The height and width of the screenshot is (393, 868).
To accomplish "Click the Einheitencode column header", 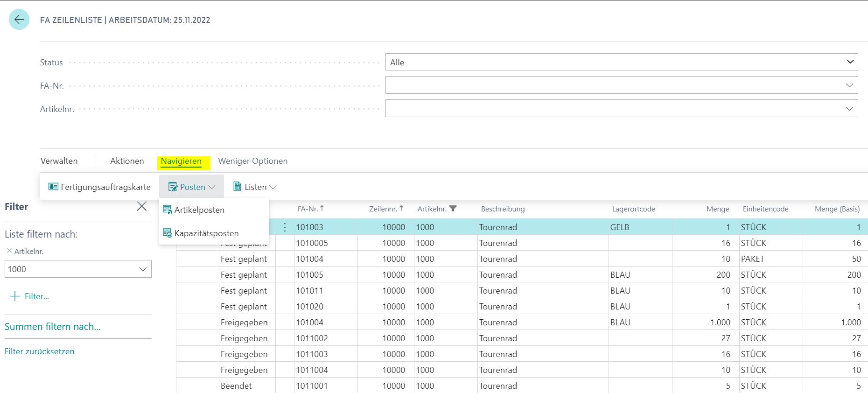I will coord(766,209).
